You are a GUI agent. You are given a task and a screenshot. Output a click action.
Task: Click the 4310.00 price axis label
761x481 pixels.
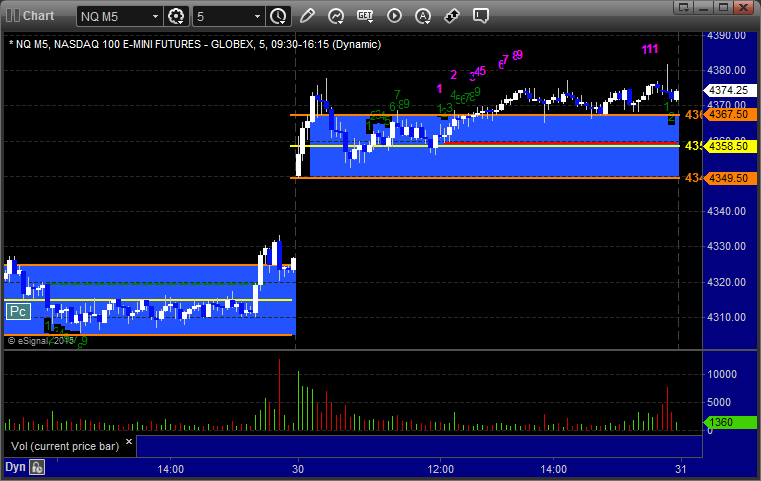coord(727,317)
